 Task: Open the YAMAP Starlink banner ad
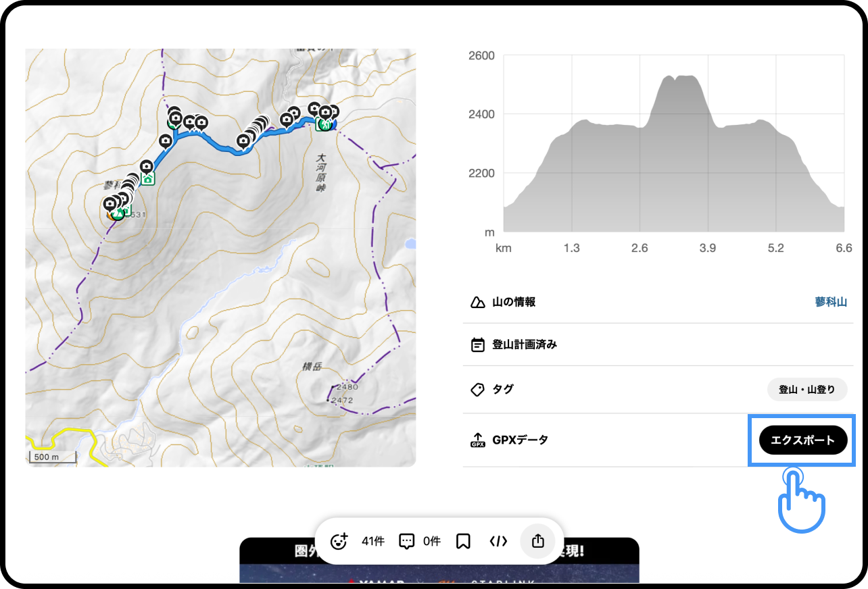439,571
